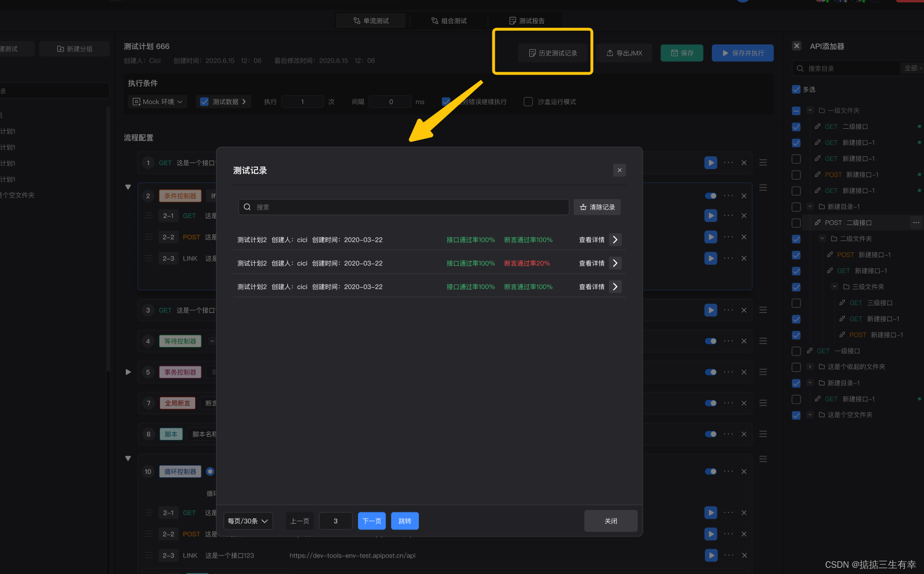924x574 pixels.
Task: Run step 1 GET with play icon
Action: point(711,163)
